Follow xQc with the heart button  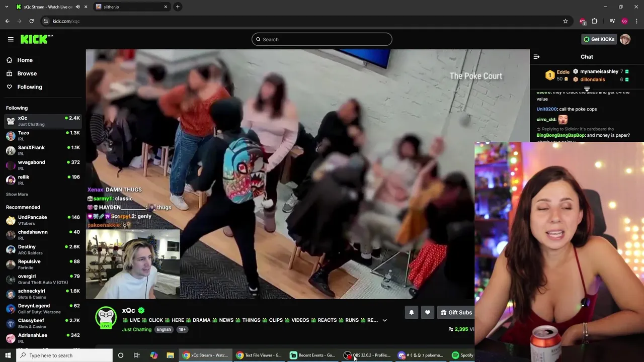pyautogui.click(x=428, y=312)
